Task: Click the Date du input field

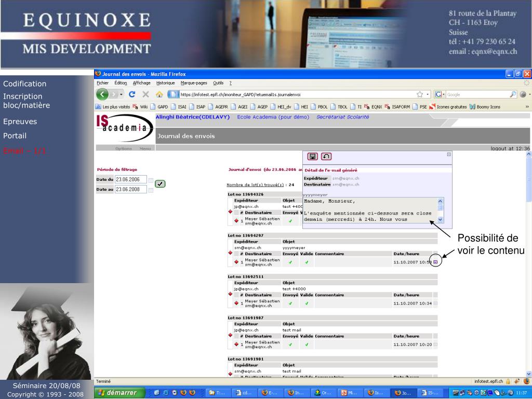Action: [130, 179]
